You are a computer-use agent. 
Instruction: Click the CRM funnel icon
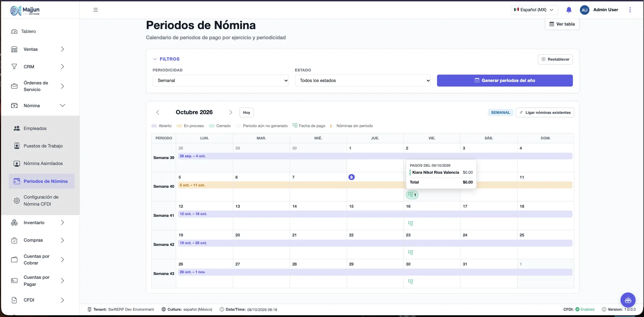click(x=14, y=67)
